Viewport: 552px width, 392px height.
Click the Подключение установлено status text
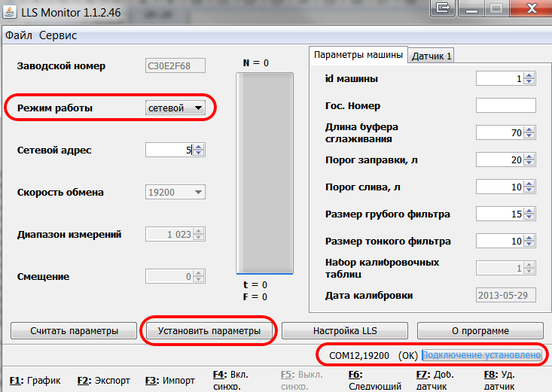coord(481,355)
